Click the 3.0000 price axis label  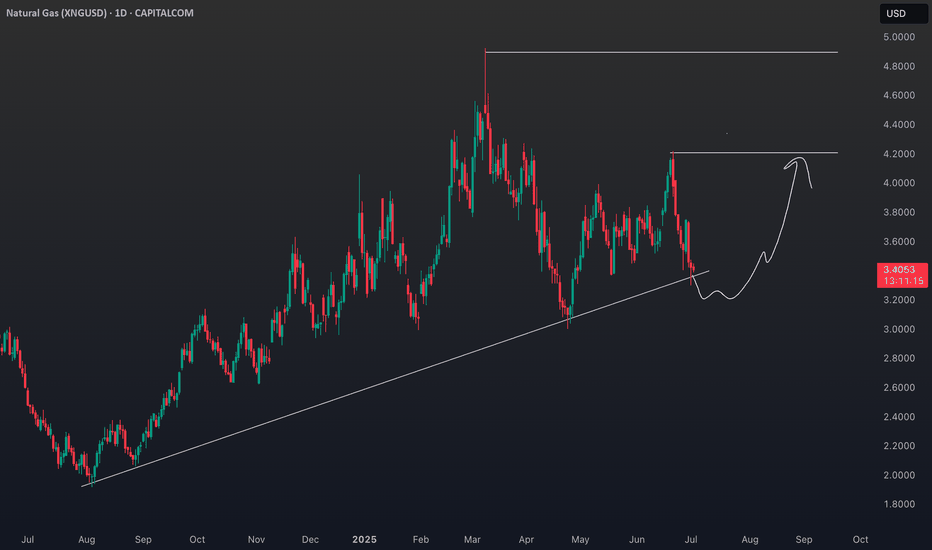(899, 329)
